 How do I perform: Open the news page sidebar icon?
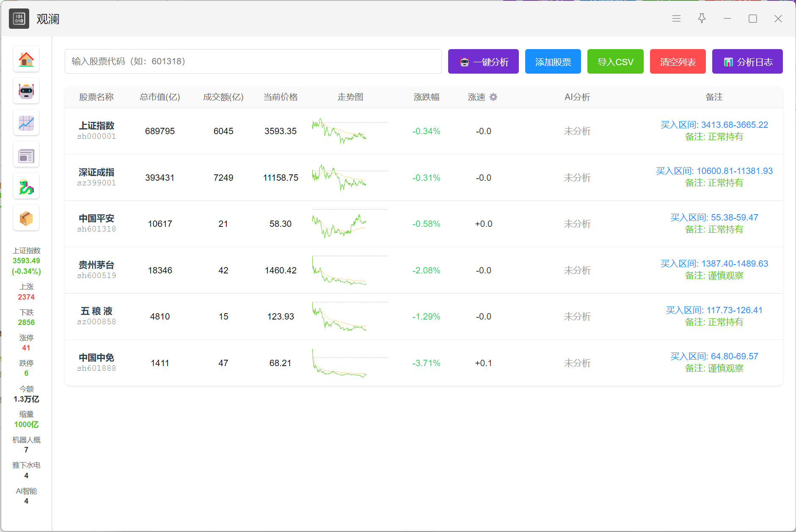(26, 155)
